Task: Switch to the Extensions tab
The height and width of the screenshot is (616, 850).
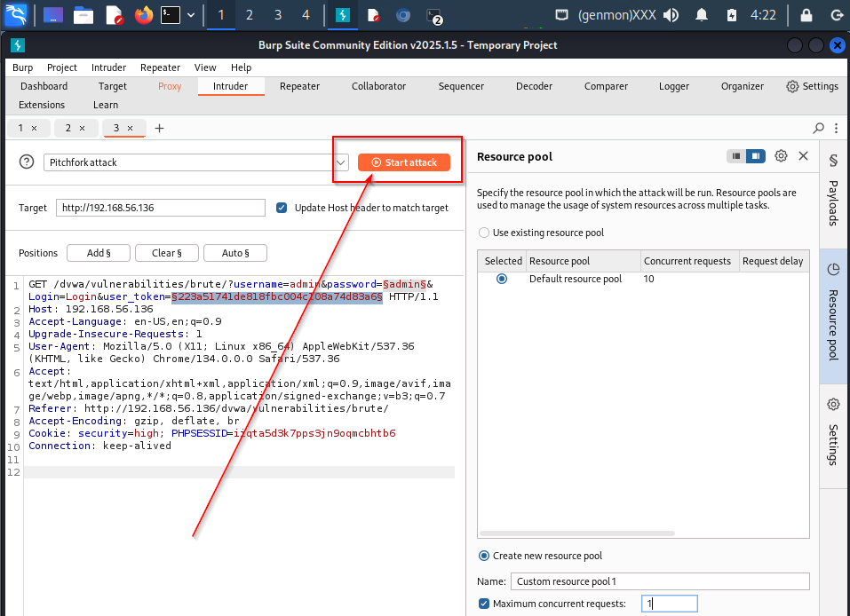Action: pos(42,105)
